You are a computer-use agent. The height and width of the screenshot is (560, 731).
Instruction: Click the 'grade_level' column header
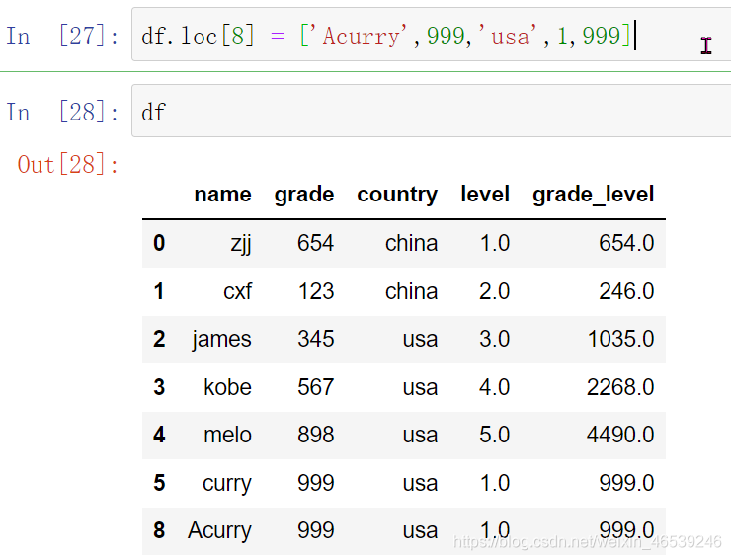[593, 195]
